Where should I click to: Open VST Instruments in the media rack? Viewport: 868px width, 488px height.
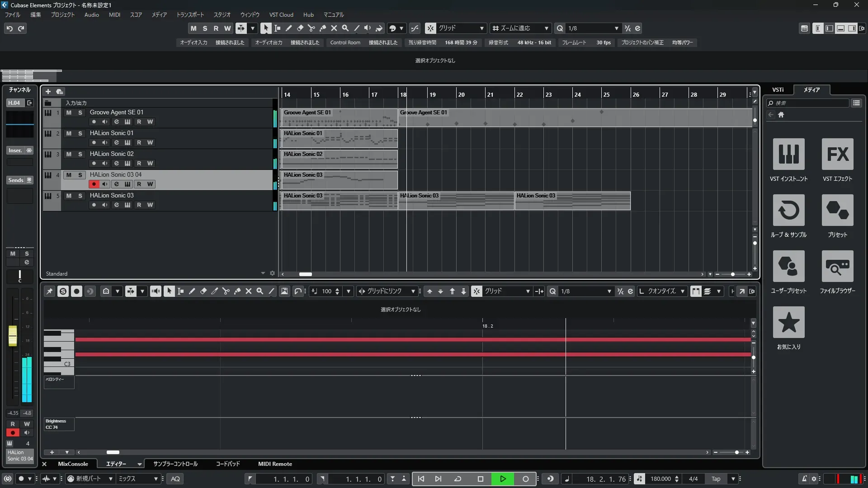click(x=788, y=154)
